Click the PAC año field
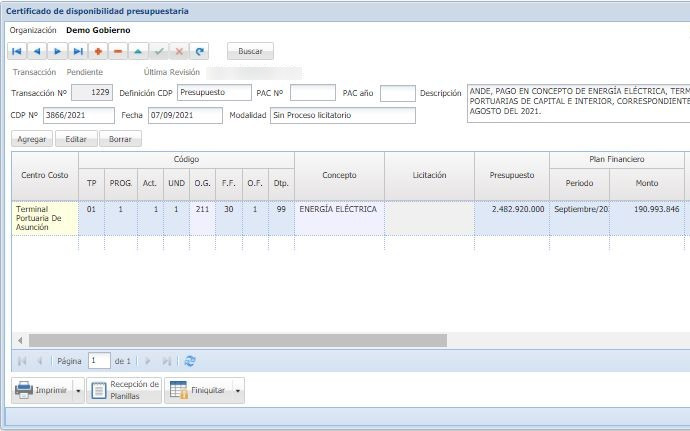 [398, 93]
